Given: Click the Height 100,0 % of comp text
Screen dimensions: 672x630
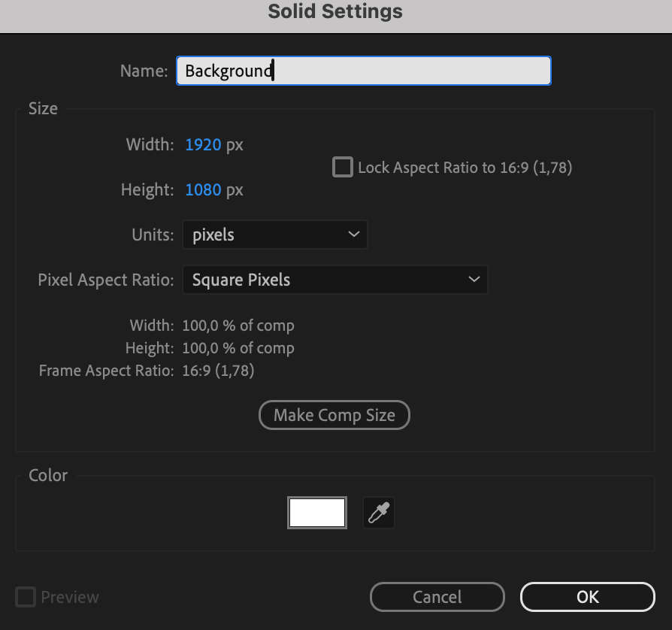Looking at the screenshot, I should click(238, 348).
